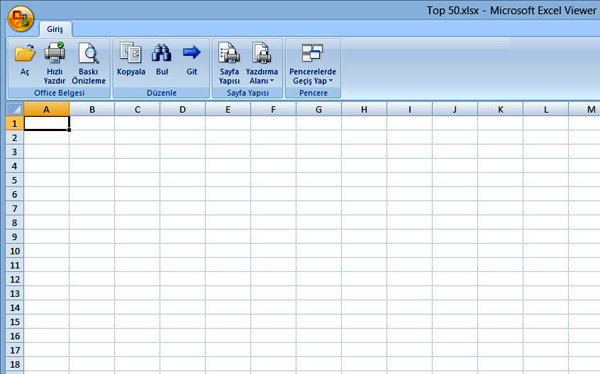This screenshot has height=374, width=600.
Task: Select row 5 header
Action: [15, 180]
